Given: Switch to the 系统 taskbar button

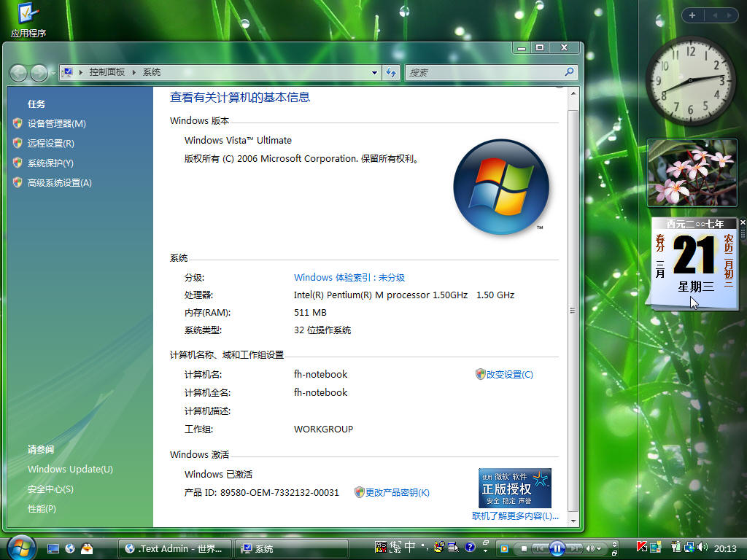Looking at the screenshot, I should click(x=292, y=548).
